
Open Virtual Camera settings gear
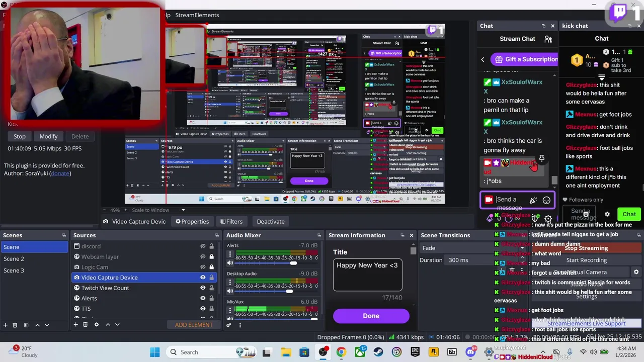pyautogui.click(x=636, y=272)
